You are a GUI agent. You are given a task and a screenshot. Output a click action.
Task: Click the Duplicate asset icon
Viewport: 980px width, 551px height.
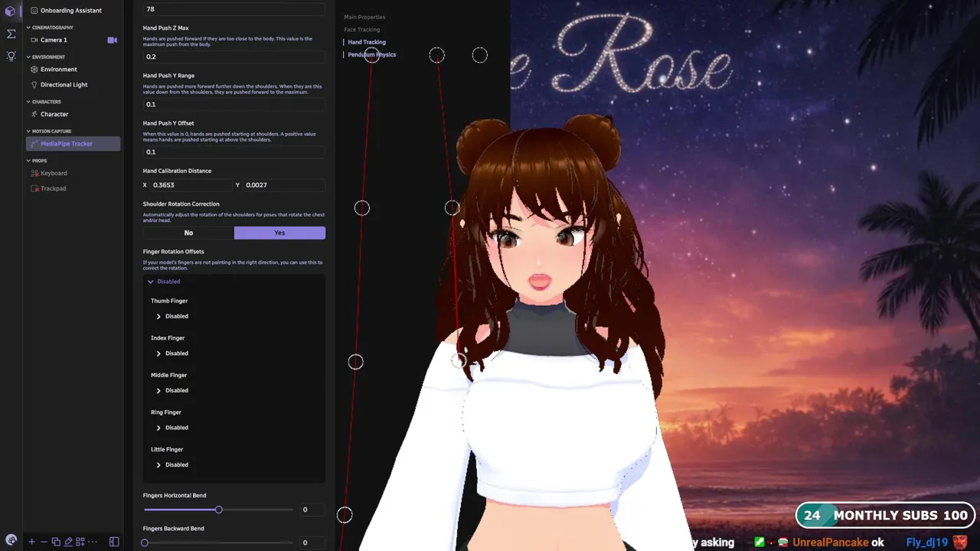pos(56,542)
